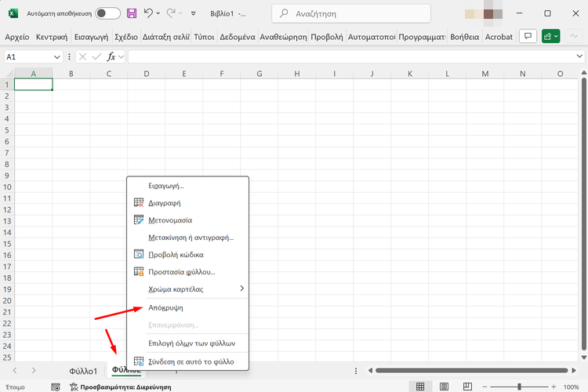Screen dimensions: 588x392
Task: Click the zoom slider handle
Action: (519, 387)
